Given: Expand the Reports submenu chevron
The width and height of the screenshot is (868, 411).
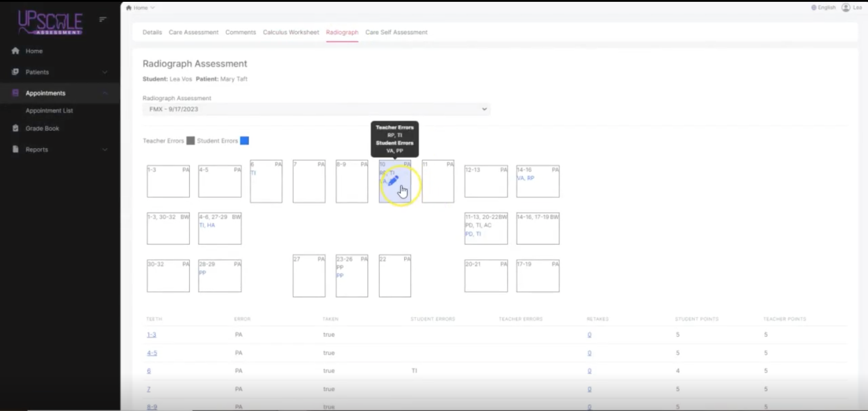Looking at the screenshot, I should point(105,149).
